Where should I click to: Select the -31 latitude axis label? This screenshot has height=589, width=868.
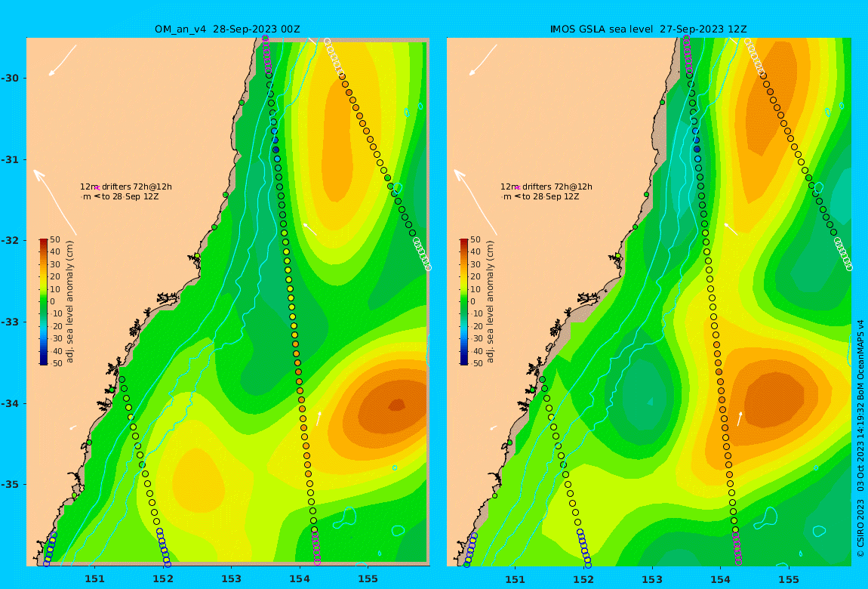point(10,160)
